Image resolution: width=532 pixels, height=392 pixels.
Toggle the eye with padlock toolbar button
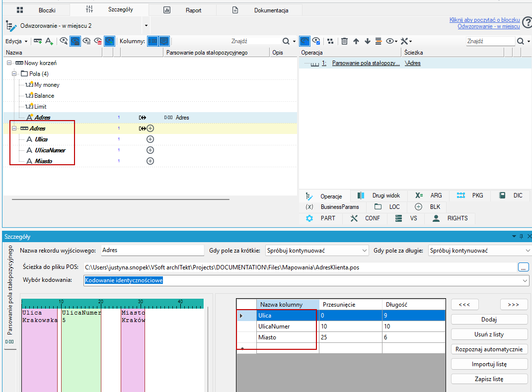click(x=75, y=41)
